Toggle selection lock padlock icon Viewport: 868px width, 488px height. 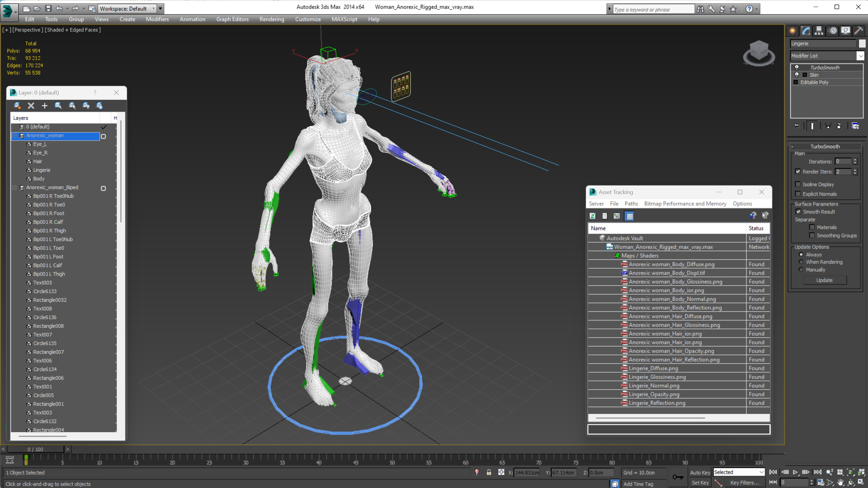tap(489, 472)
